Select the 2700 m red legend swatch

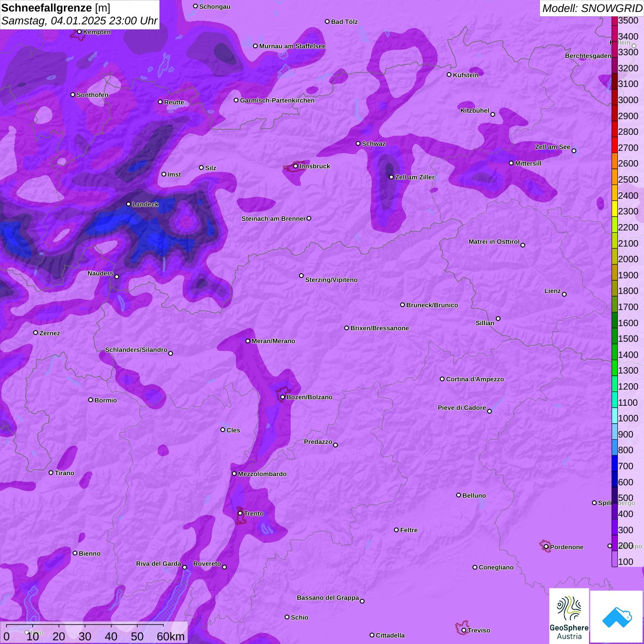pos(615,144)
